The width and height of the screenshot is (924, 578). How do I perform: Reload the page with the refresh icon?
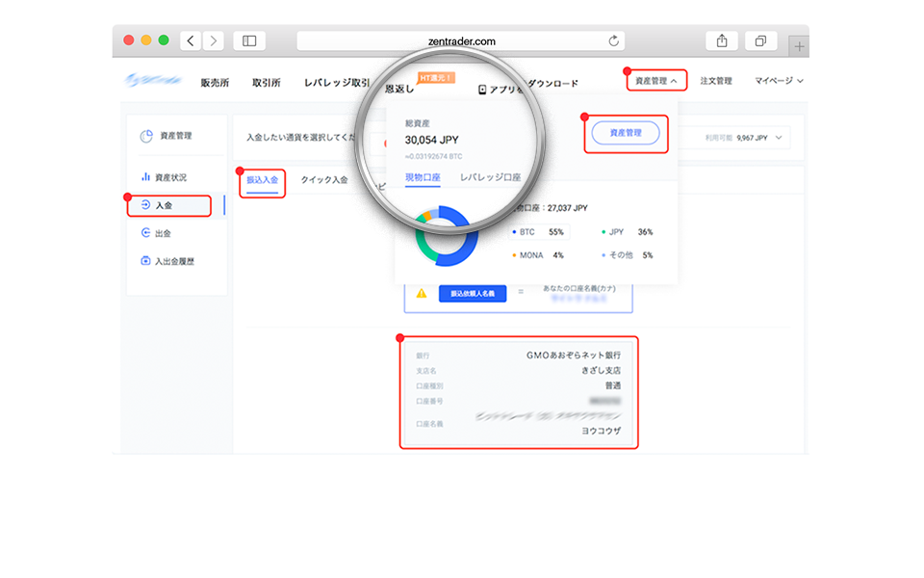(613, 40)
